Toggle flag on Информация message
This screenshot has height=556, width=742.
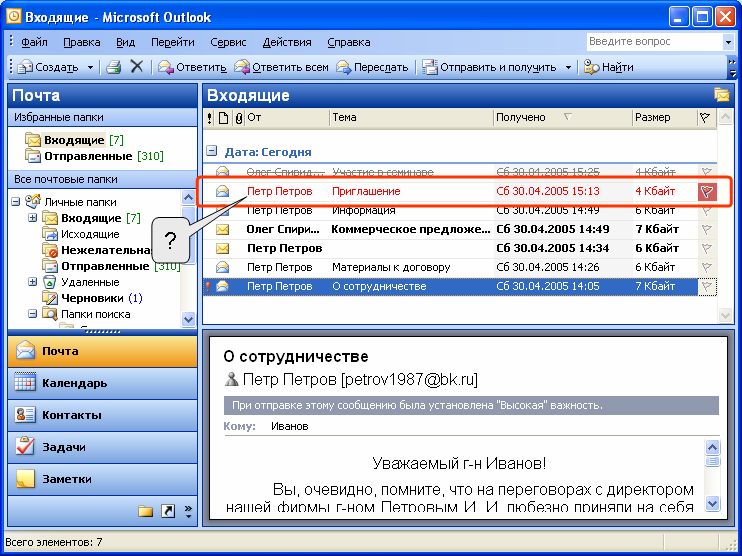707,211
